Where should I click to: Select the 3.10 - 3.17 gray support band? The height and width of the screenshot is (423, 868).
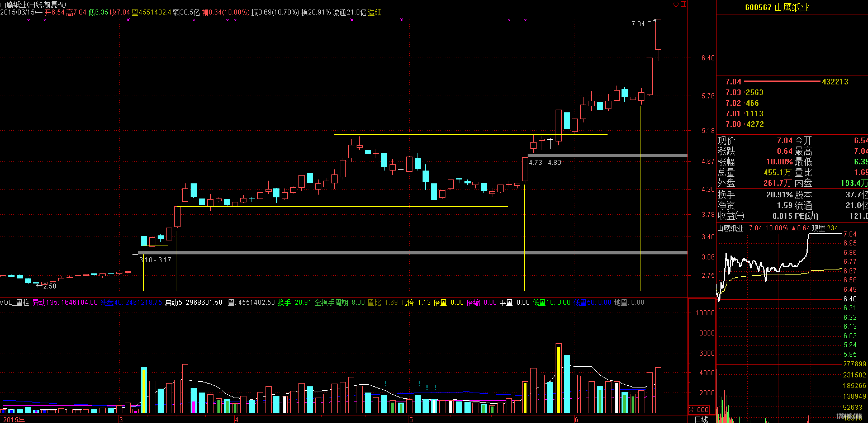(x=404, y=252)
